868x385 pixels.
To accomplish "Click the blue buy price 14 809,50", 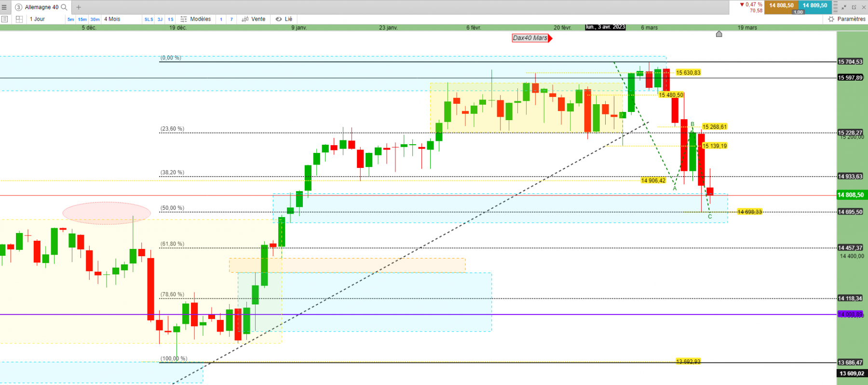I will click(815, 6).
